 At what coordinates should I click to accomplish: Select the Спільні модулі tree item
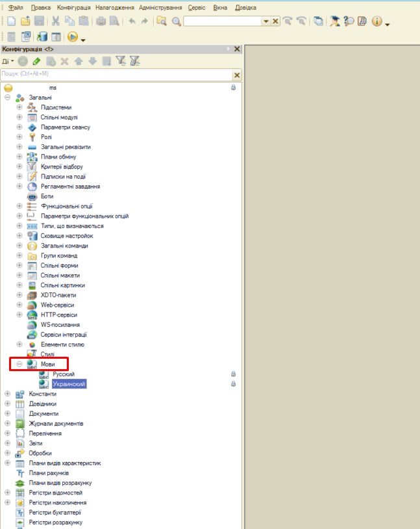59,117
